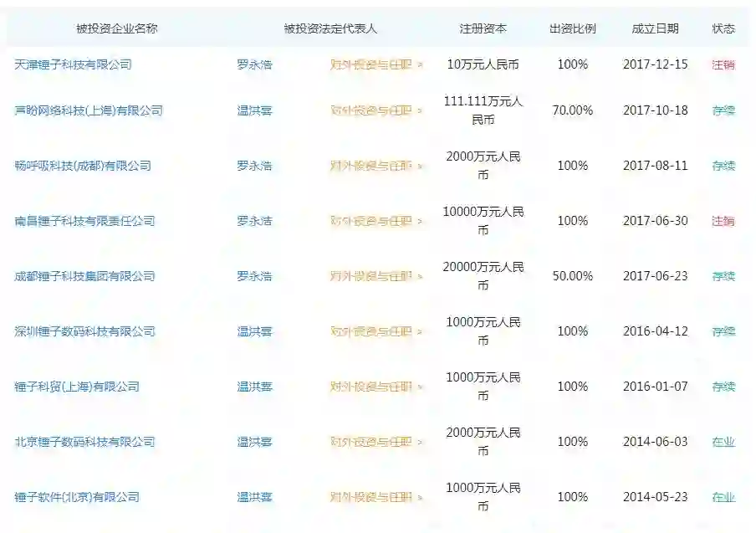Viewport: 756px width, 533px height.
Task: Click the 出资比例 column header
Action: 572,28
